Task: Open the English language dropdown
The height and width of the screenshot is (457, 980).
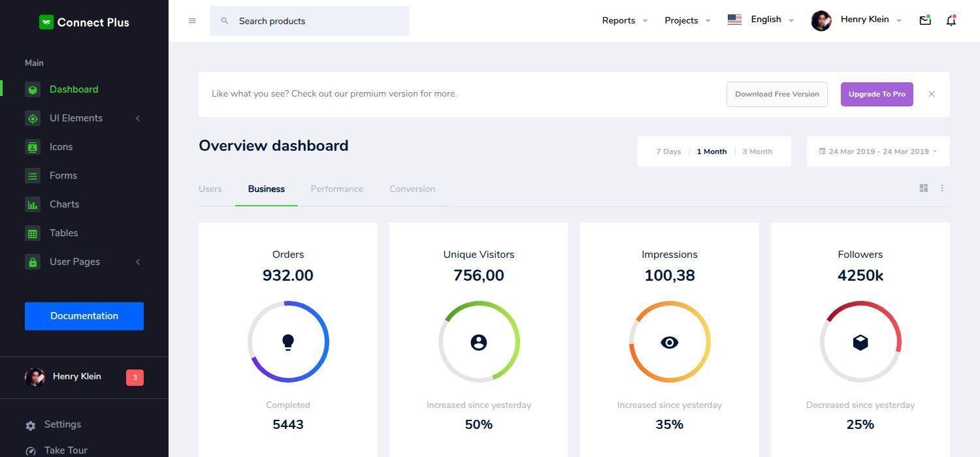Action: (760, 20)
